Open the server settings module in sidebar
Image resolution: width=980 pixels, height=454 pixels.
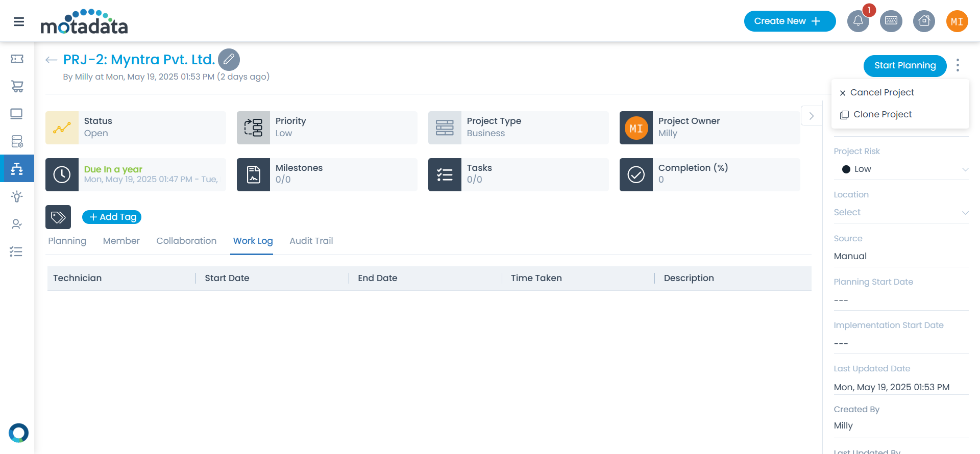point(17,141)
